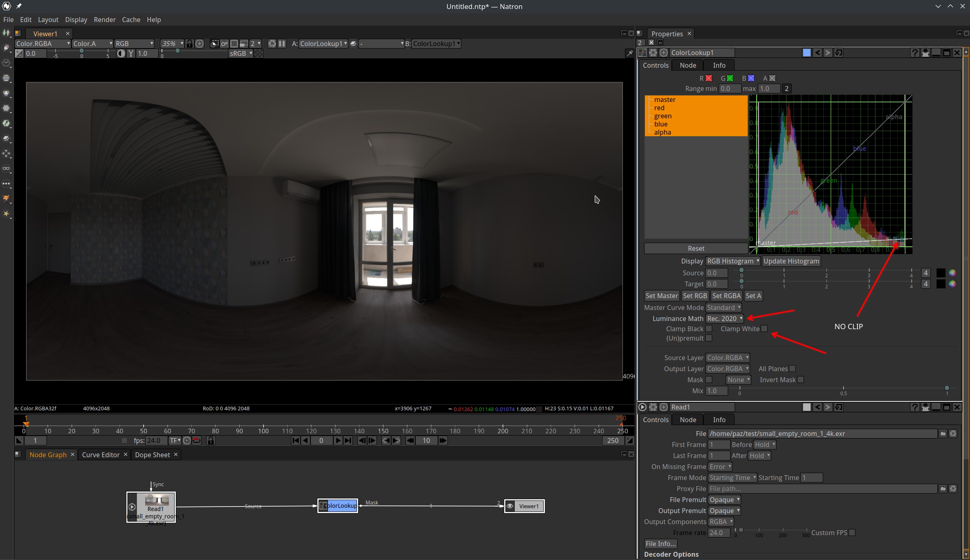
Task: Click the center viewer image icon
Action: tap(199, 44)
